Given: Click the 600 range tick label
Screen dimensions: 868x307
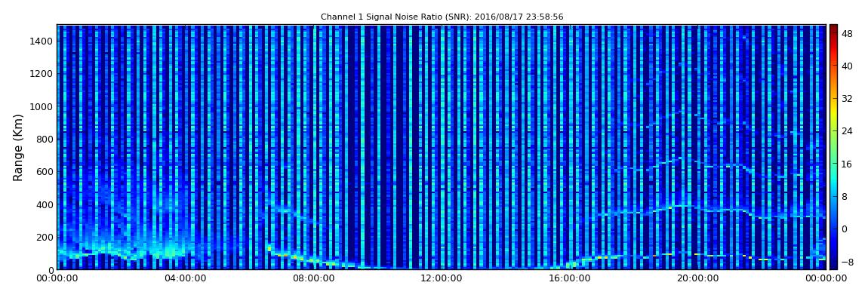Looking at the screenshot, I should [45, 171].
